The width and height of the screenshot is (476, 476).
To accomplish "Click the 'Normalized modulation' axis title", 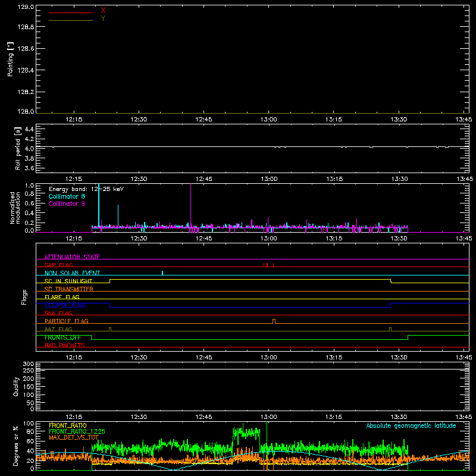I will point(15,208).
